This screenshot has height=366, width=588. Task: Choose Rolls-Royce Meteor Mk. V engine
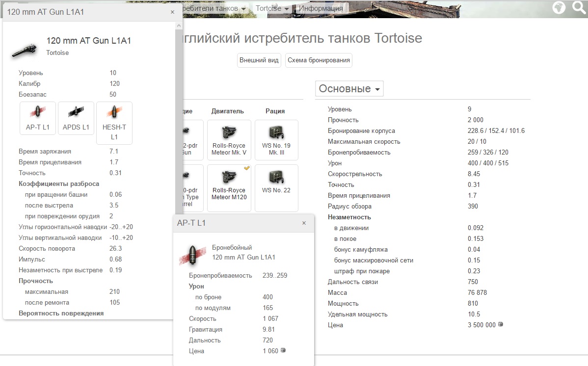229,140
